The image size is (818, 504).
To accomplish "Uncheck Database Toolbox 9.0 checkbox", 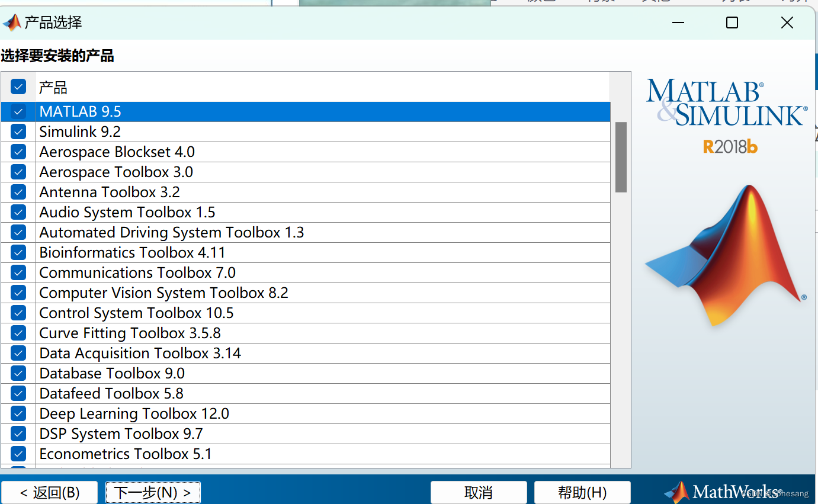I will coord(18,373).
